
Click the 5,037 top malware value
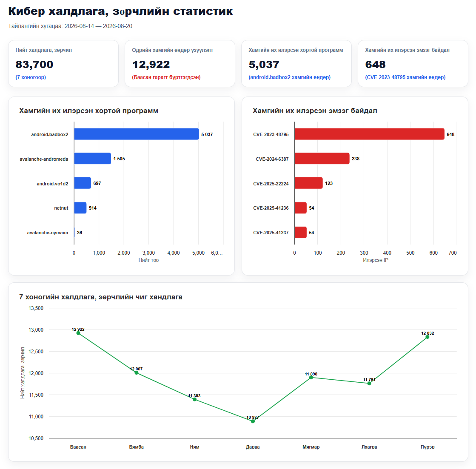pos(264,64)
